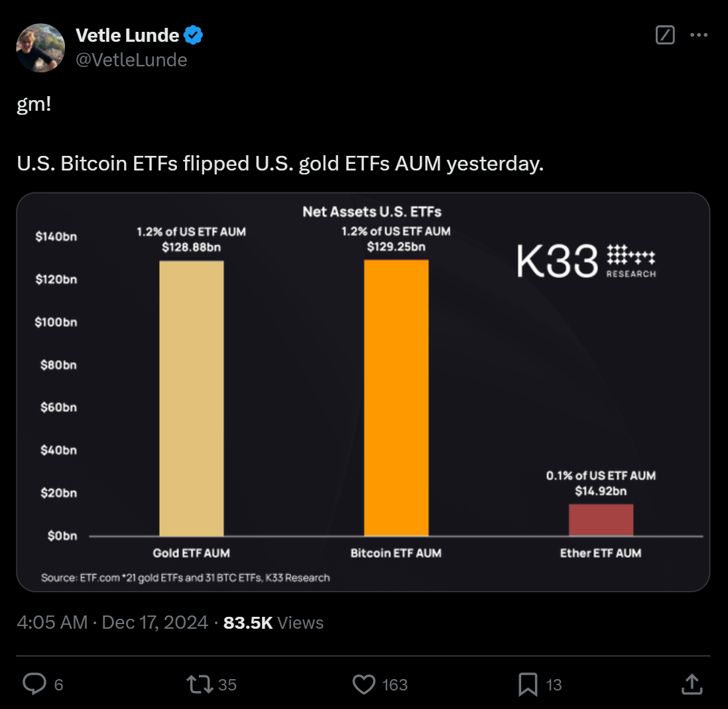The image size is (728, 709).
Task: Reply to Vetle Lunde's tweet
Action: point(34,684)
